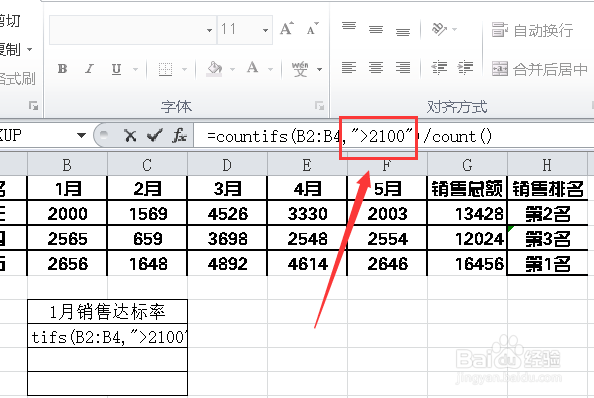
Task: Toggle bold formatting
Action: [x=63, y=69]
